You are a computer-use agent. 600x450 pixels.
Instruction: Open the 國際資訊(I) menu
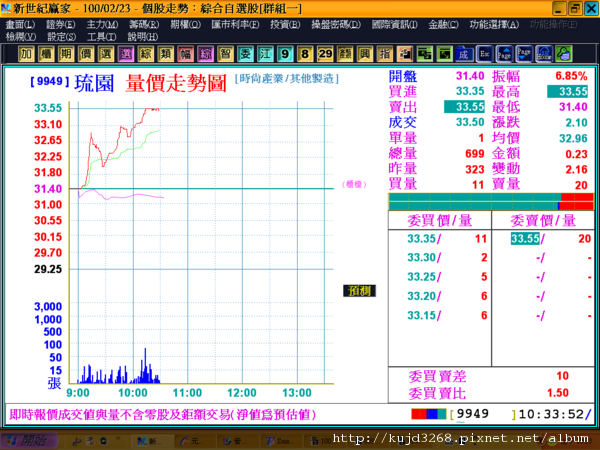395,24
